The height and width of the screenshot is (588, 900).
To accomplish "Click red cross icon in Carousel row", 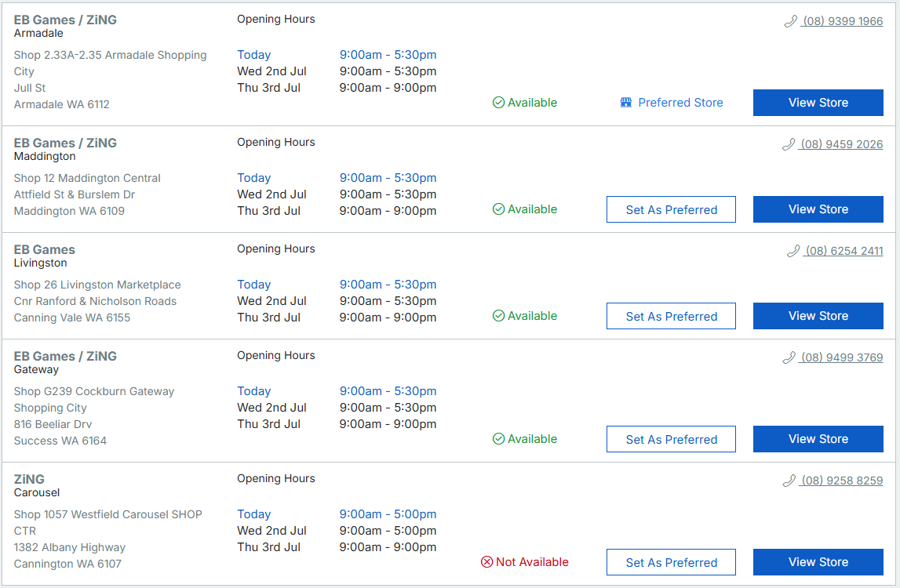I will [x=486, y=562].
